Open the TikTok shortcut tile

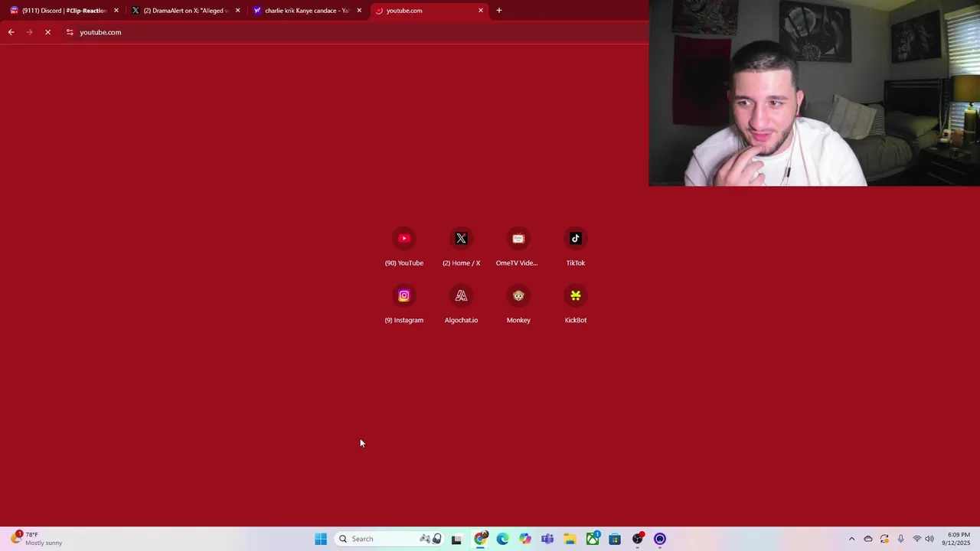(576, 246)
